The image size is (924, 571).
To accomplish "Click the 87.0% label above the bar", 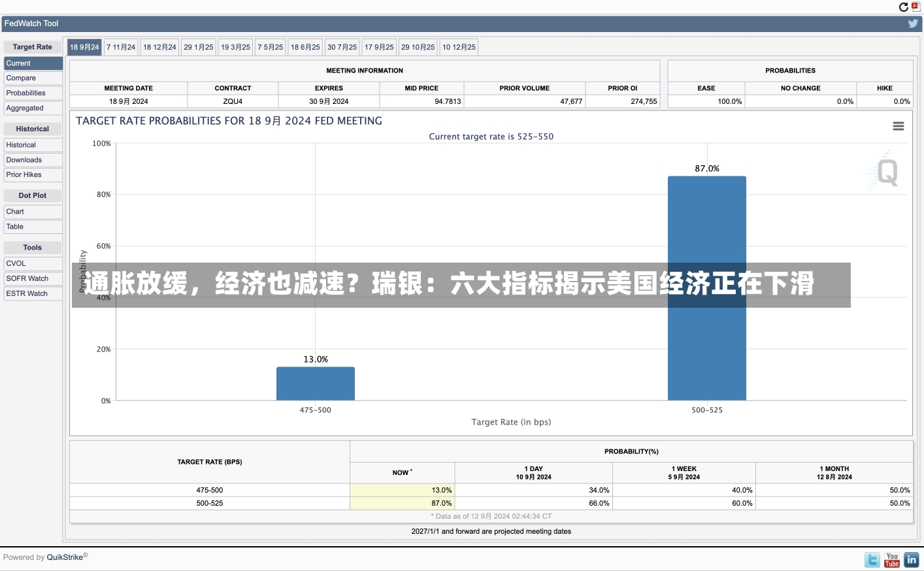I will (707, 169).
